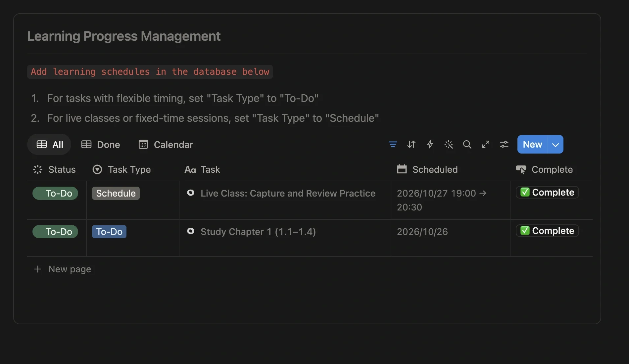Open Status dropdown for Study Chapter row

pos(55,232)
